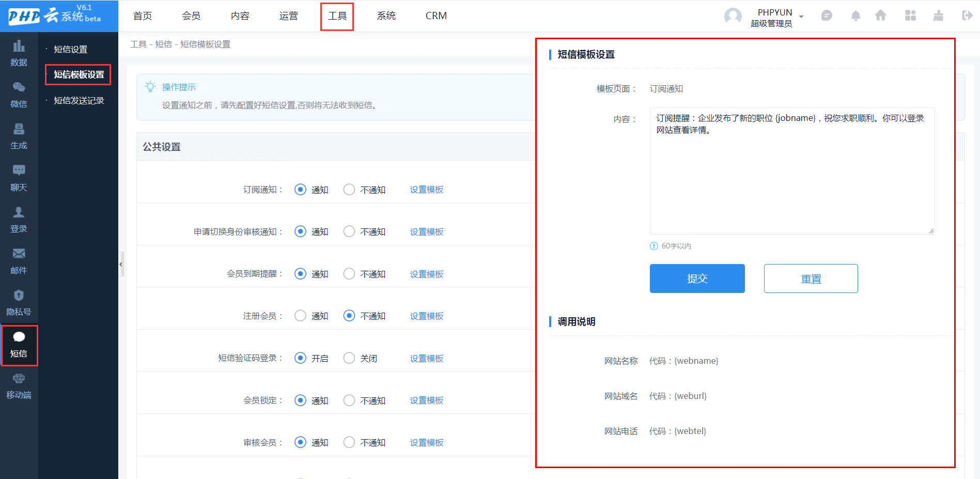
Task: Open the 聊天 section in the sidebar
Action: [19, 179]
